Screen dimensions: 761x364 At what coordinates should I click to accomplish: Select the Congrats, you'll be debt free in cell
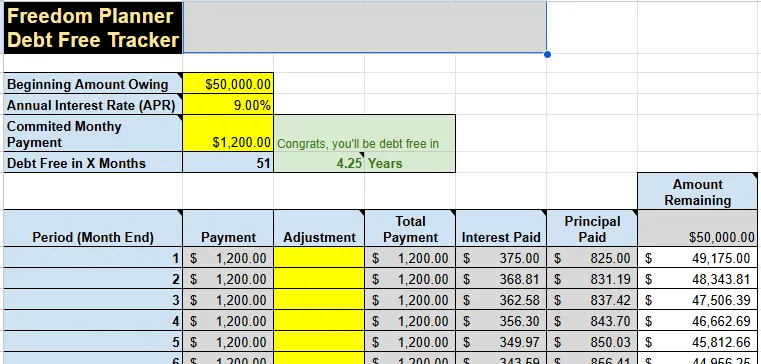[x=364, y=133]
